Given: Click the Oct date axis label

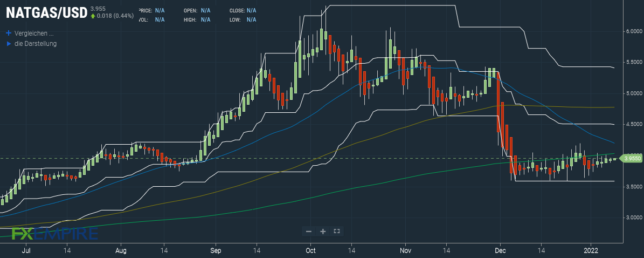Looking at the screenshot, I should (x=310, y=250).
